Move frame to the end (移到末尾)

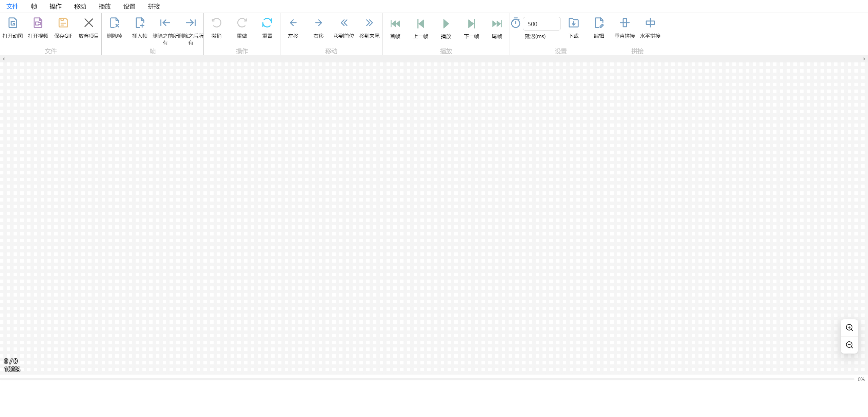coord(369,23)
